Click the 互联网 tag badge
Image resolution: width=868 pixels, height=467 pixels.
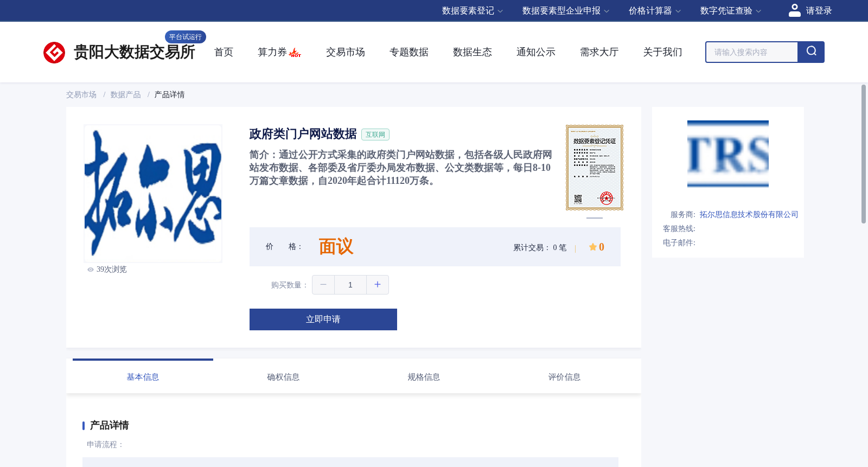375,135
